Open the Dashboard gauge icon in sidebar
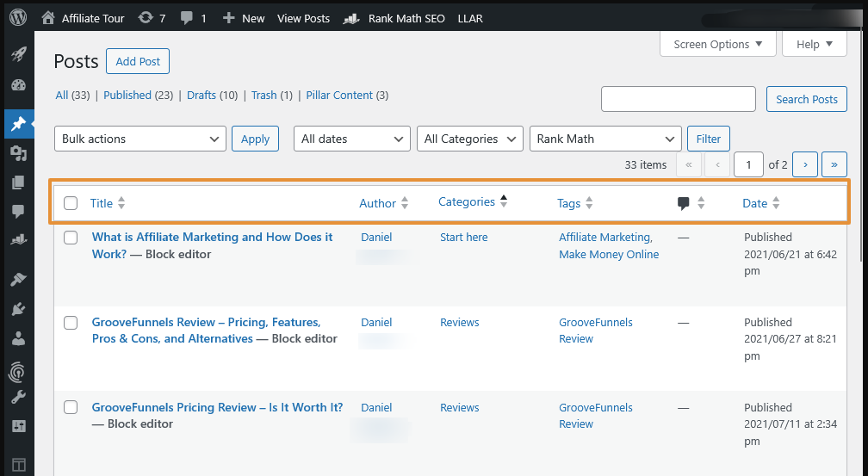Viewport: 868px width, 476px height. tap(18, 86)
